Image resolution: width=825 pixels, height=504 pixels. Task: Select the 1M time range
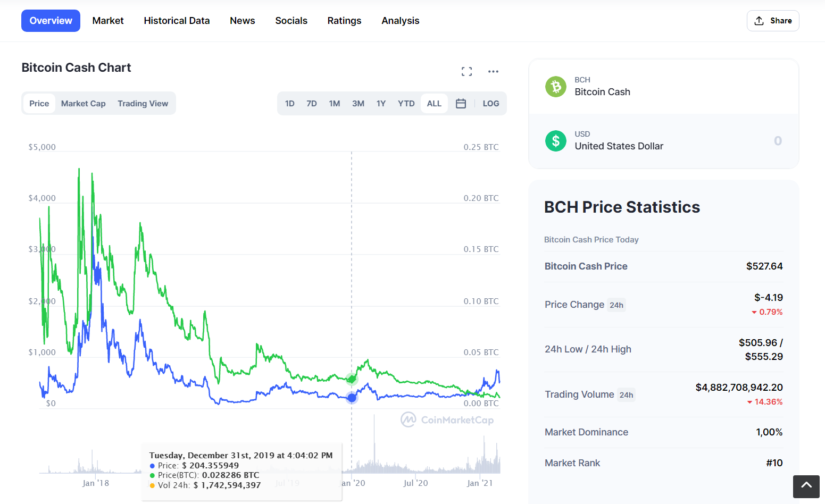335,104
